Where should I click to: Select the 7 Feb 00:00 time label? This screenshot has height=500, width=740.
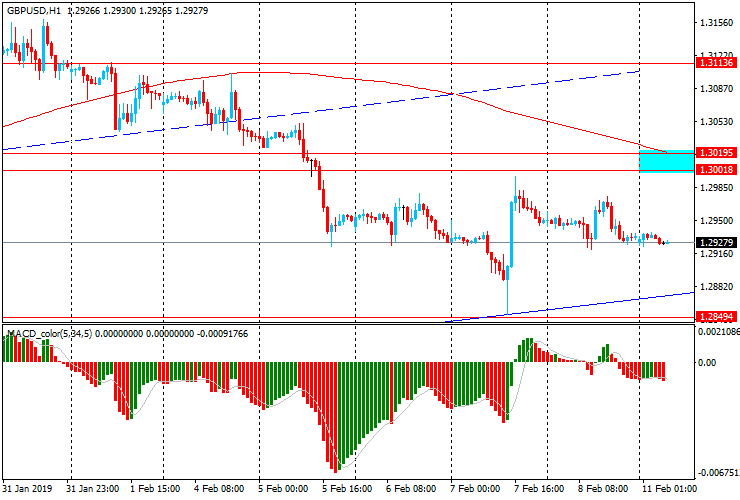474,490
